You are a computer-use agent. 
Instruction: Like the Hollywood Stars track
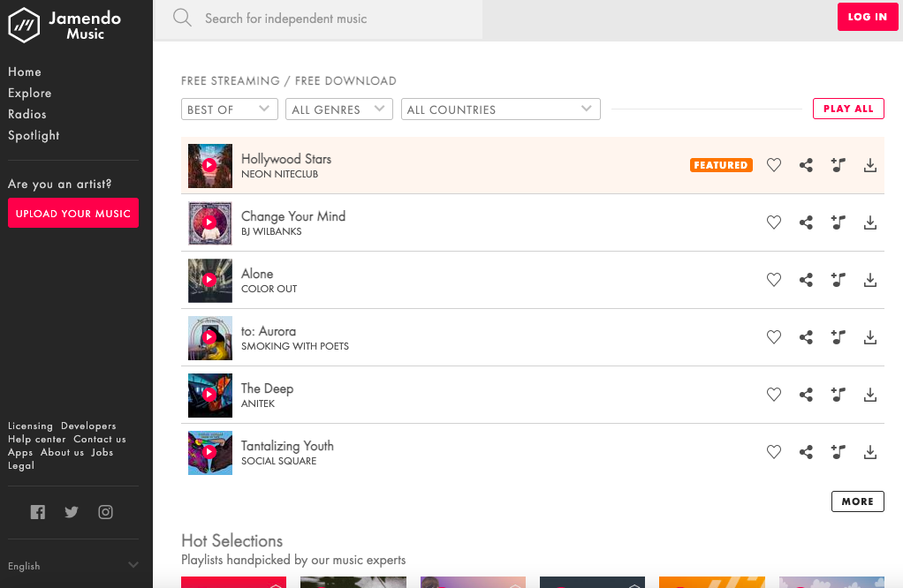coord(773,165)
